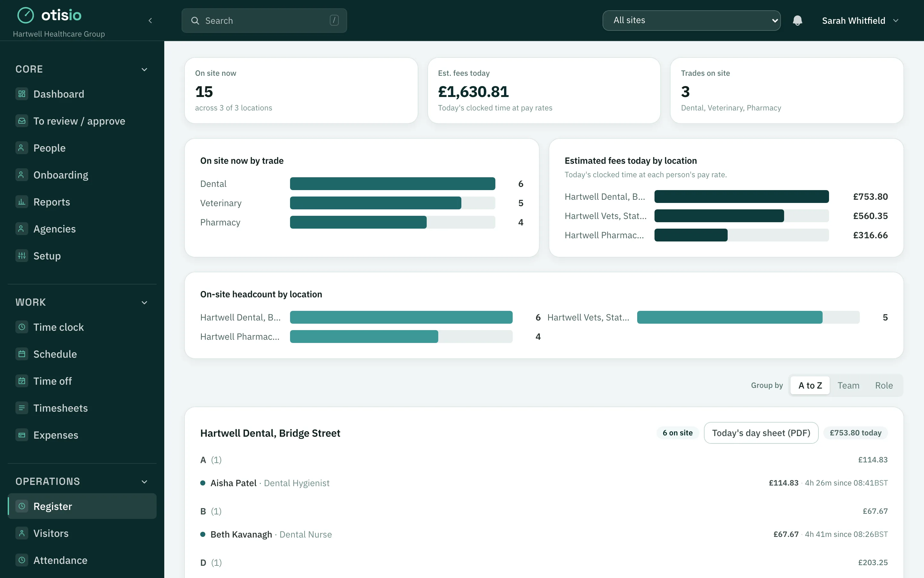924x578 pixels.
Task: Click the Reports bar chart icon
Action: pos(22,202)
